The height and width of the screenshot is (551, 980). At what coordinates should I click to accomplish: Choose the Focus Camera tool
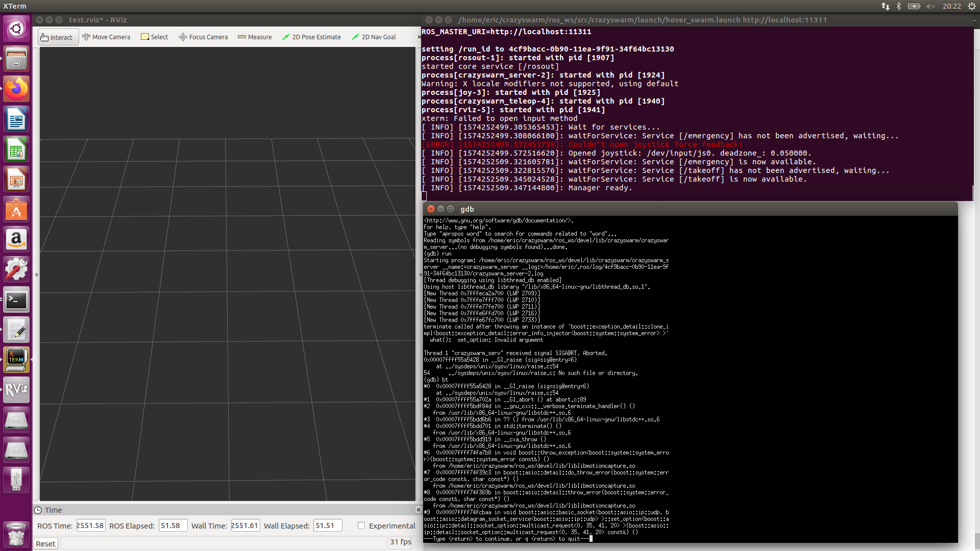[203, 37]
